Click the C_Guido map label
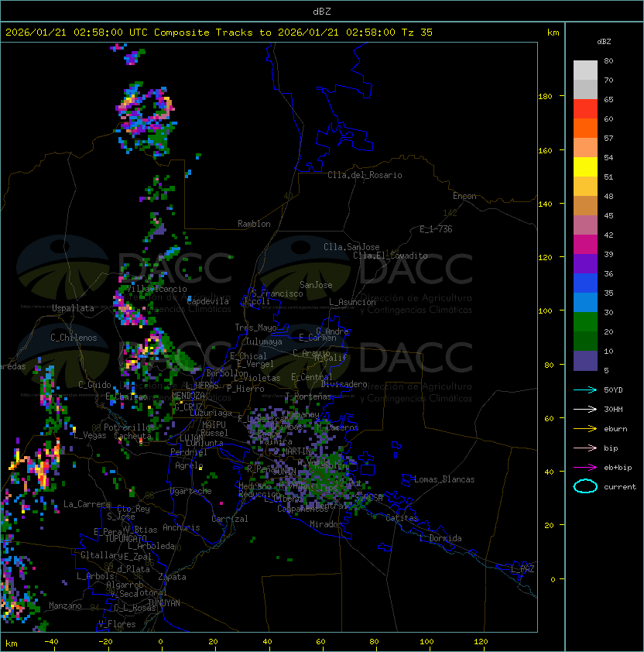Viewport: 644px width, 652px height. click(94, 385)
